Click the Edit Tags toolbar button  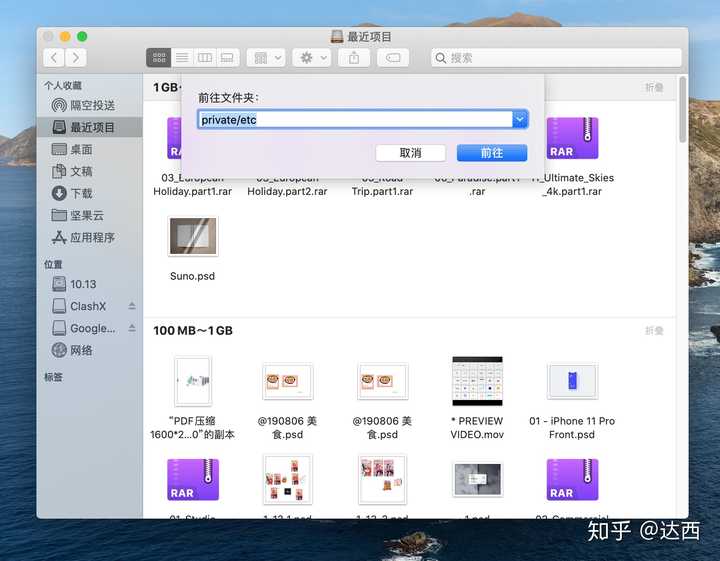point(393,58)
